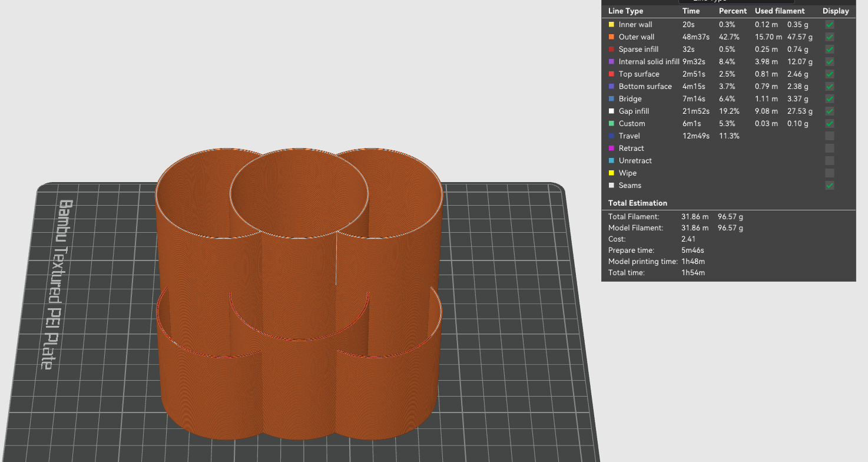Click the Seams color swatch
The width and height of the screenshot is (868, 462).
[611, 186]
